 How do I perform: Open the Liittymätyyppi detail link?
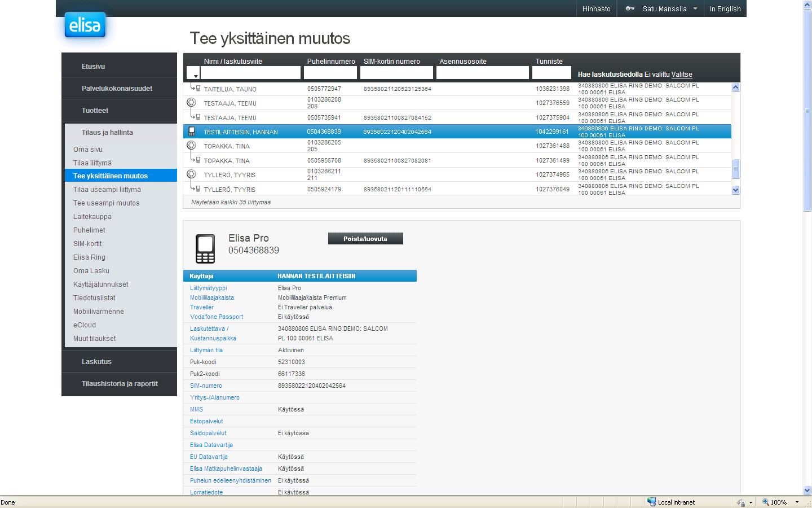[209, 288]
